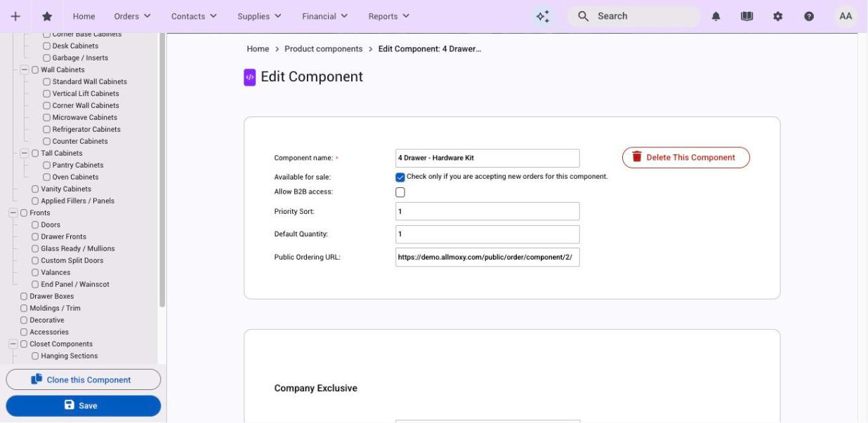868x423 pixels.
Task: Open the book documentation icon
Action: point(747,16)
